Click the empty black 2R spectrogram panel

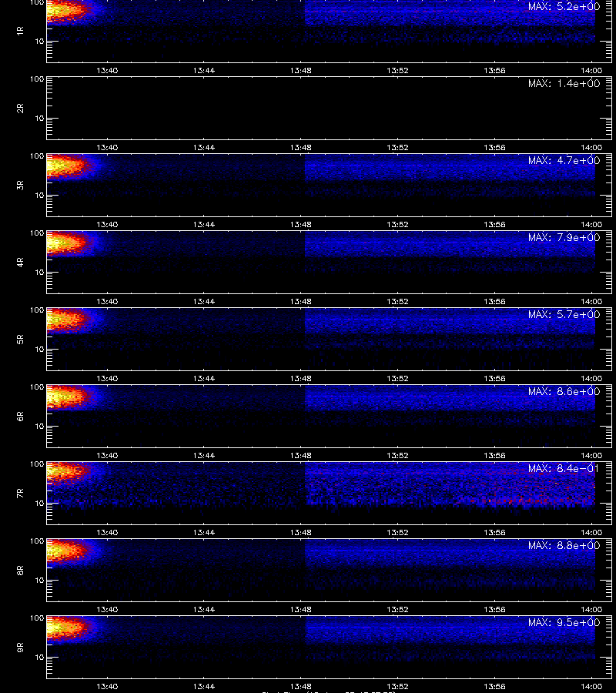(330, 109)
